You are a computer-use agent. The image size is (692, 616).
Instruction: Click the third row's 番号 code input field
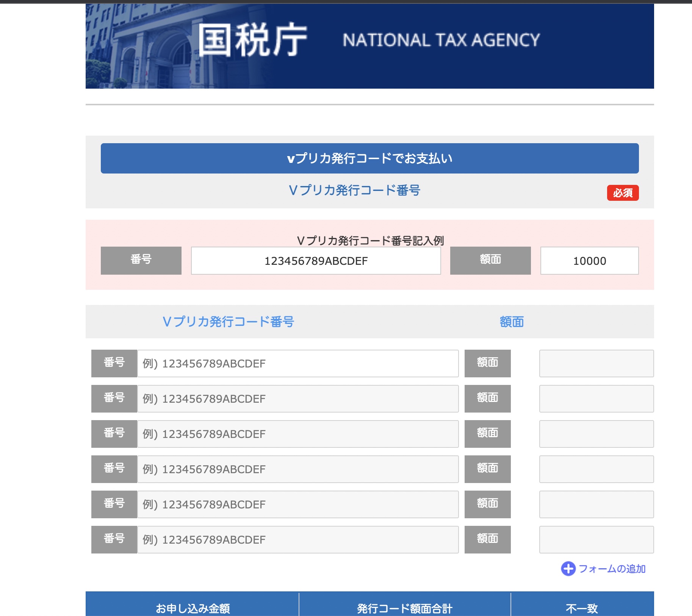pos(298,434)
